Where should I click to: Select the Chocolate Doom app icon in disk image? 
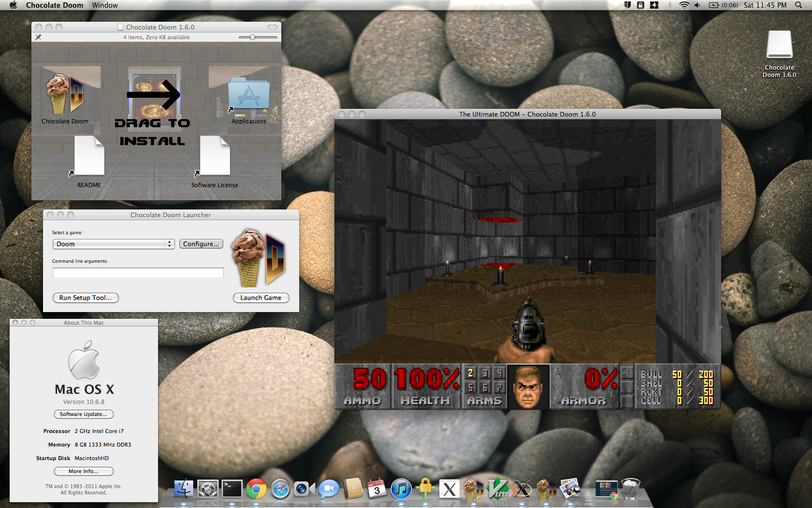[65, 93]
